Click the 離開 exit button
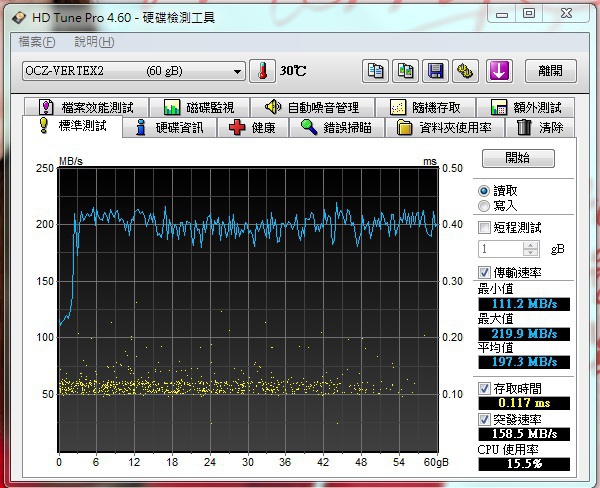 pos(549,71)
